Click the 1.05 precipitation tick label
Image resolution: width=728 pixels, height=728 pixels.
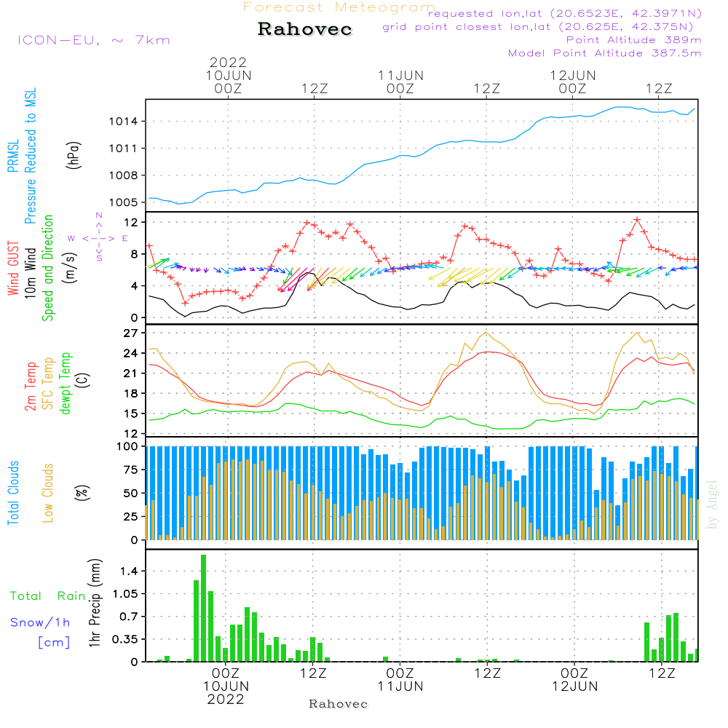coord(125,594)
